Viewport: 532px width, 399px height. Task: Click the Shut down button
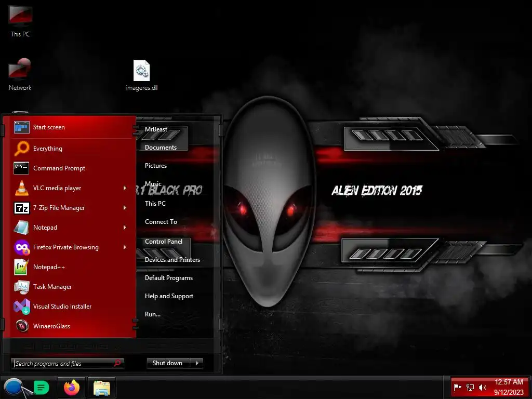168,363
